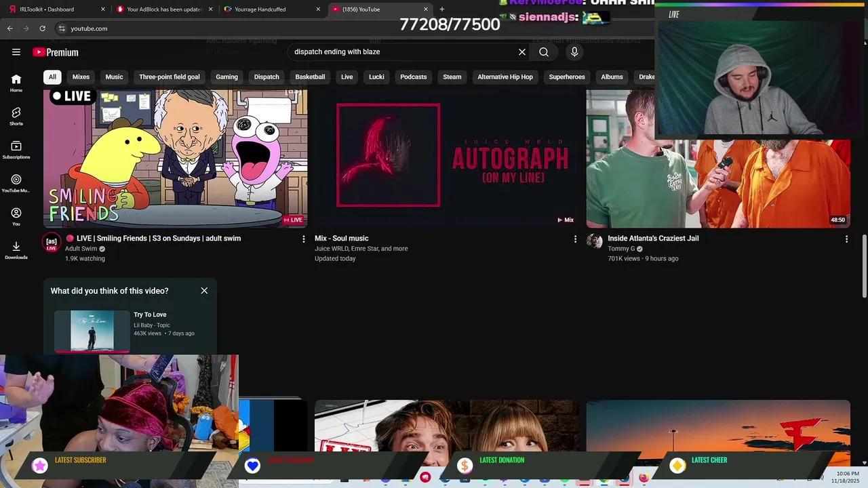
Task: Open the Inside Atlanta's Craziest Jail title
Action: click(653, 239)
